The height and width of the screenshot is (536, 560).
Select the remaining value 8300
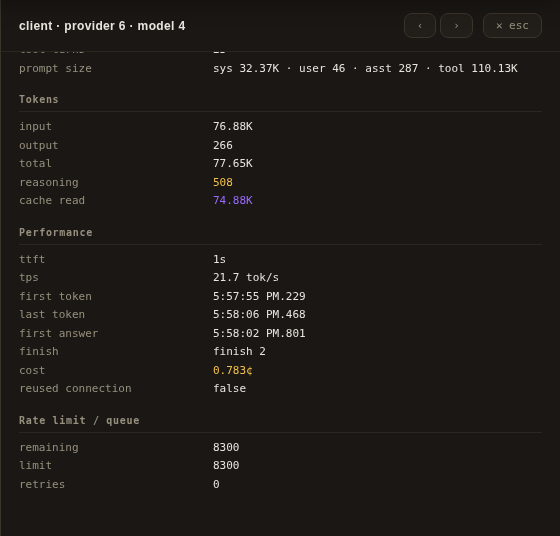226,447
